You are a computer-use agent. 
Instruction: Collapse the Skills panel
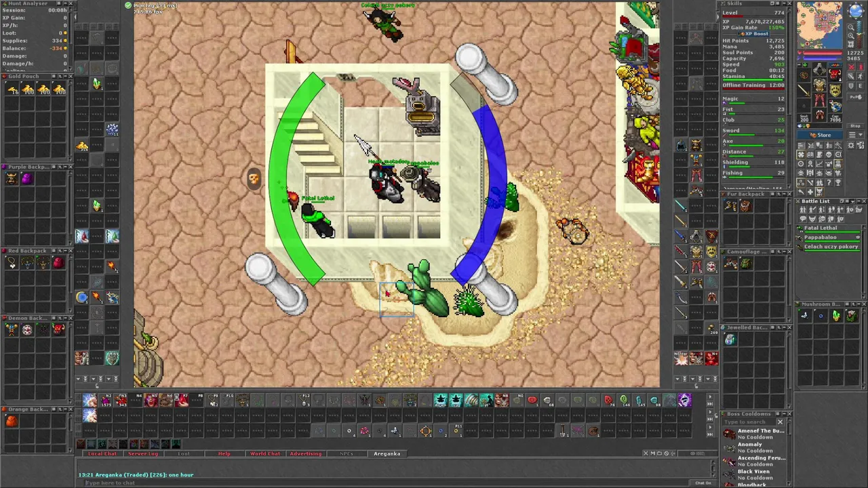[784, 3]
